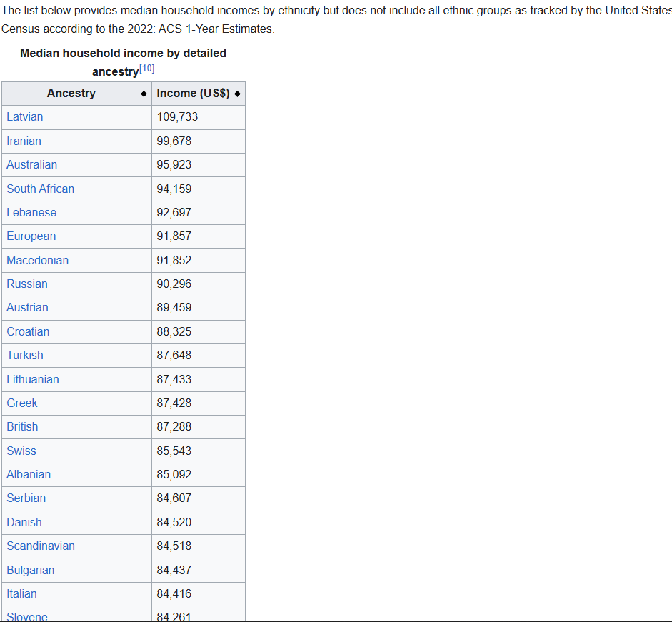Select income value 84,416
The height and width of the screenshot is (622, 672).
point(174,593)
